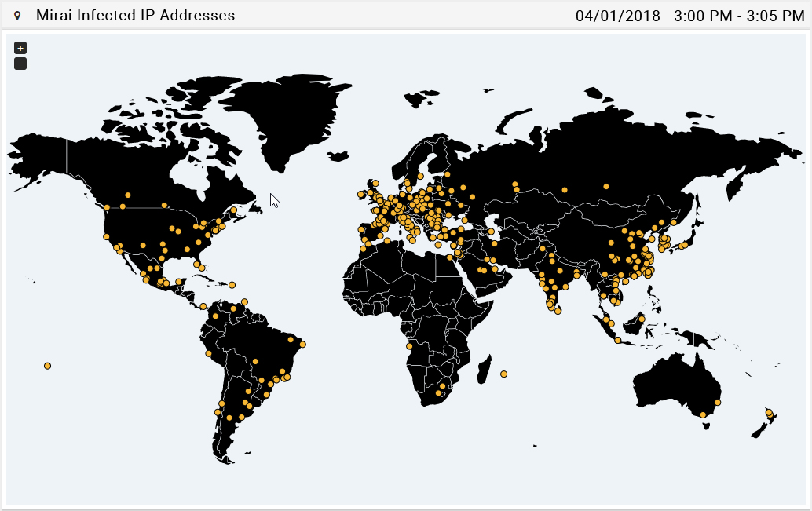Select the easternmost marker in Siberia

pos(605,186)
